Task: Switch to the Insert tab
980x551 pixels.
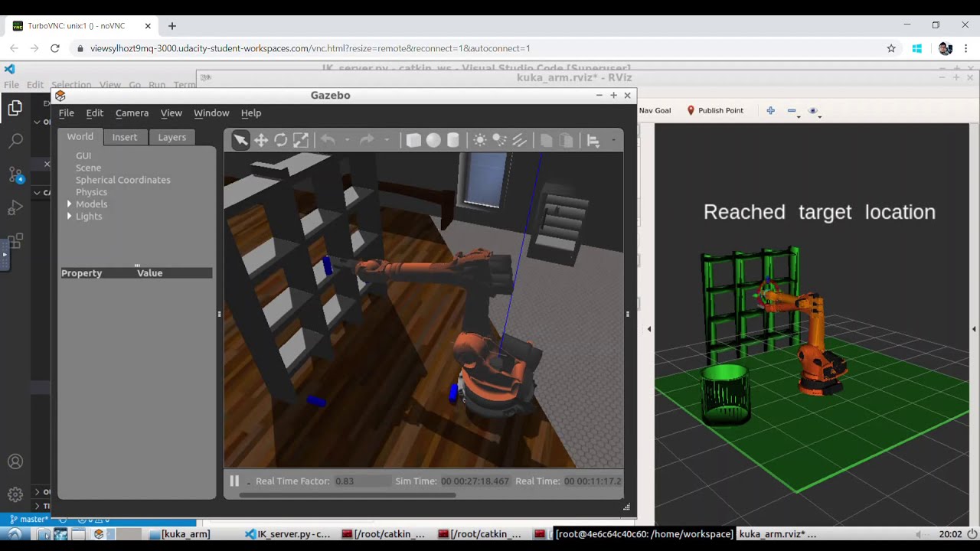Action: 125,137
